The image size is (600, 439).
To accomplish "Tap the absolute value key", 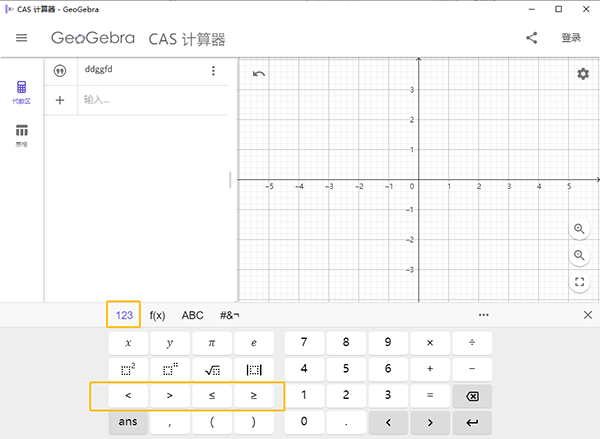I will 254,369.
